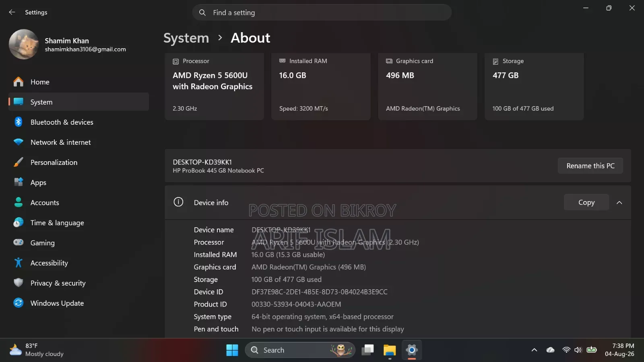The height and width of the screenshot is (362, 644).
Task: Collapse the Device info section chevron
Action: (619, 202)
